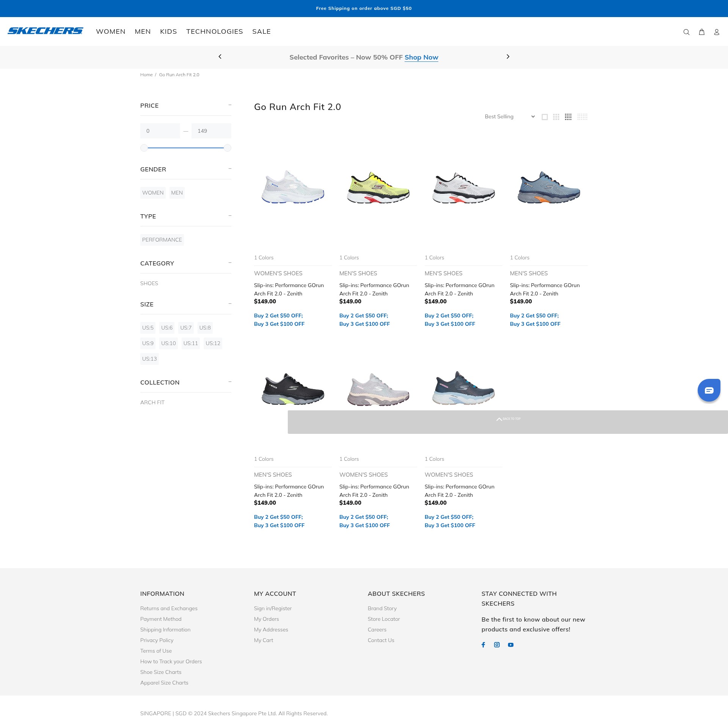Select size US:6 filter
The height and width of the screenshot is (727, 728).
click(x=167, y=328)
